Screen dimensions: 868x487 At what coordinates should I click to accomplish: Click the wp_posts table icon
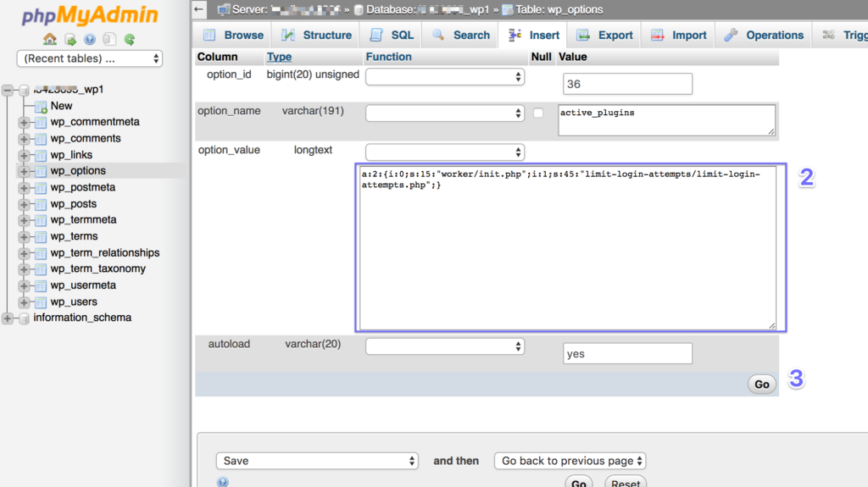[x=41, y=205]
